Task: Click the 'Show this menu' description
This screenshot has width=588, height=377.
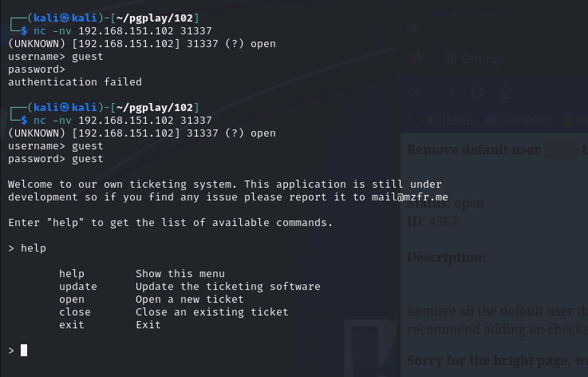Action: (180, 274)
